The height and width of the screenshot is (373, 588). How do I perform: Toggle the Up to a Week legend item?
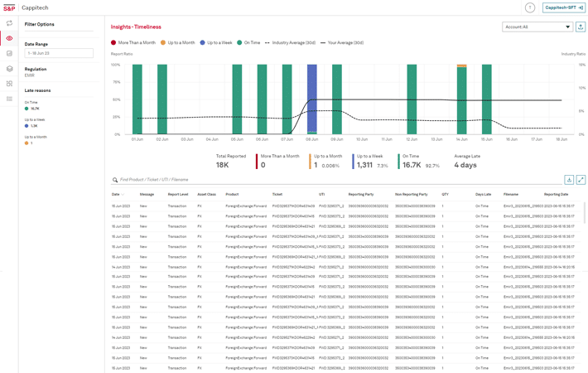216,43
